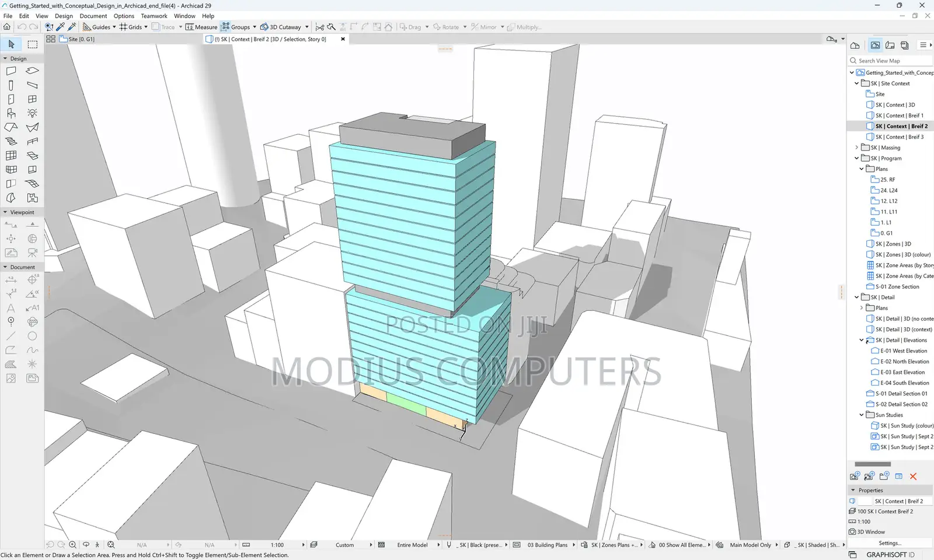Select the Morph tool
Image resolution: width=934 pixels, height=560 pixels.
(x=11, y=198)
